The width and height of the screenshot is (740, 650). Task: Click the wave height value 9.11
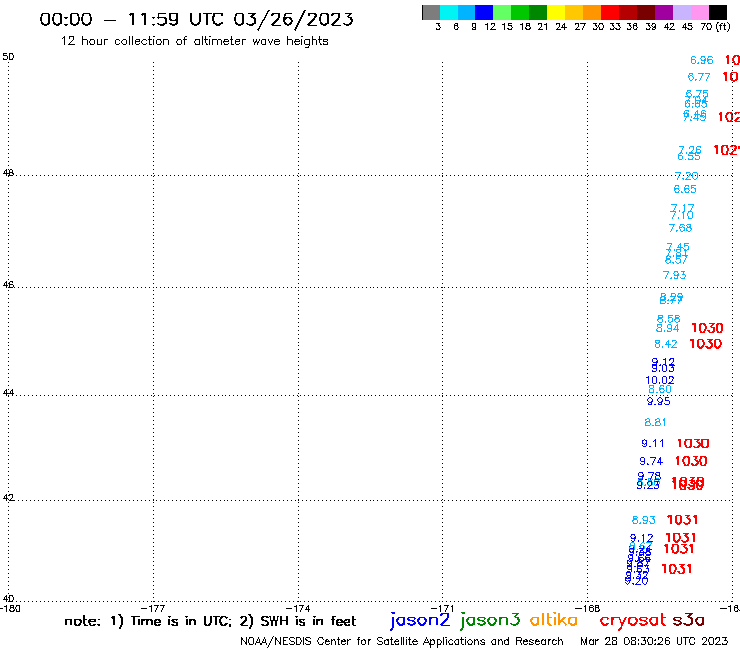pyautogui.click(x=653, y=443)
